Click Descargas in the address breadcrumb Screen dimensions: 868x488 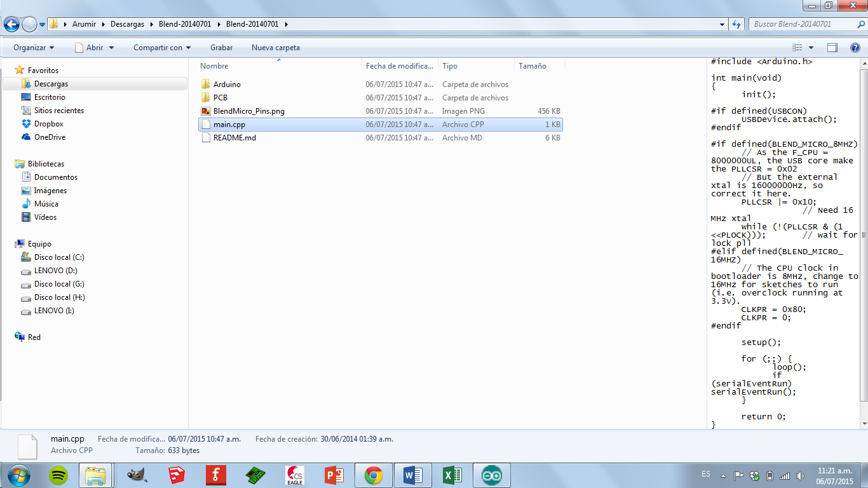127,24
